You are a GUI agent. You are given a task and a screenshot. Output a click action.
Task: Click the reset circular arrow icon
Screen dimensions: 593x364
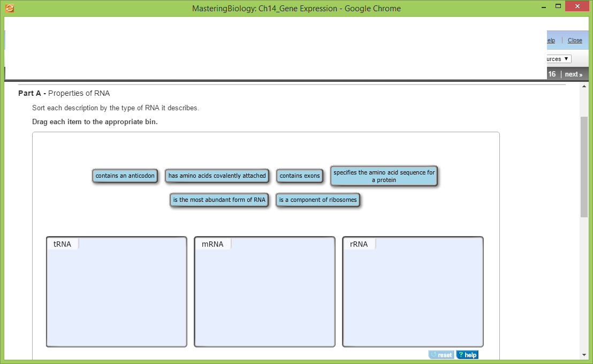(434, 354)
